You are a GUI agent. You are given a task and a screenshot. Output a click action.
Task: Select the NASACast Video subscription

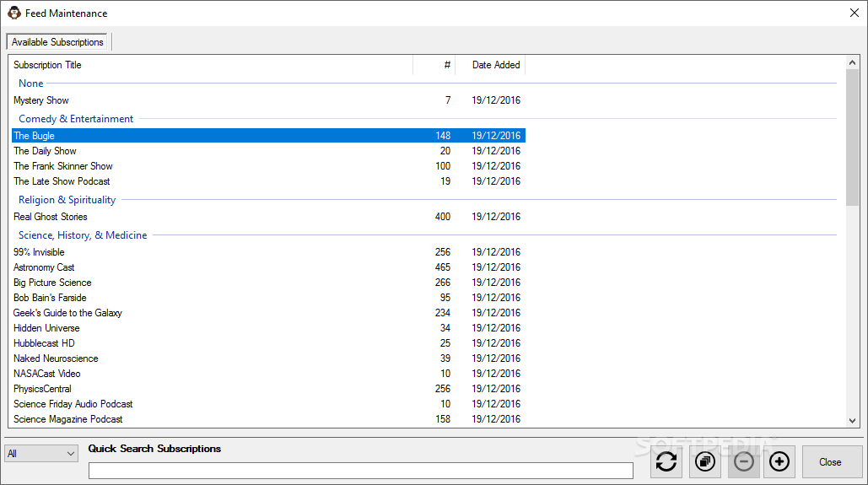pyautogui.click(x=268, y=374)
